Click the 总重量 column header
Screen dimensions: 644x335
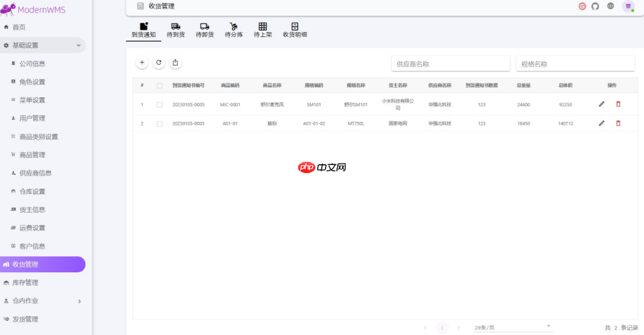[524, 85]
